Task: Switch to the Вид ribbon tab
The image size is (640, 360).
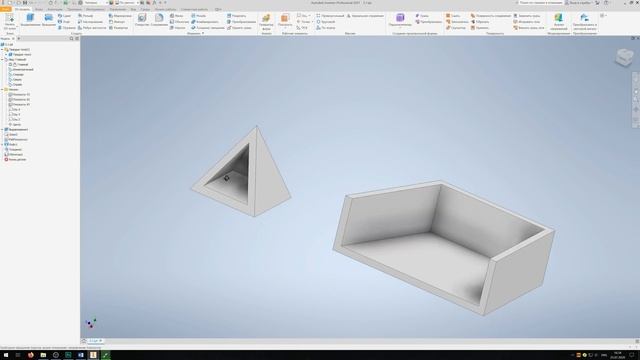Action: click(x=133, y=9)
